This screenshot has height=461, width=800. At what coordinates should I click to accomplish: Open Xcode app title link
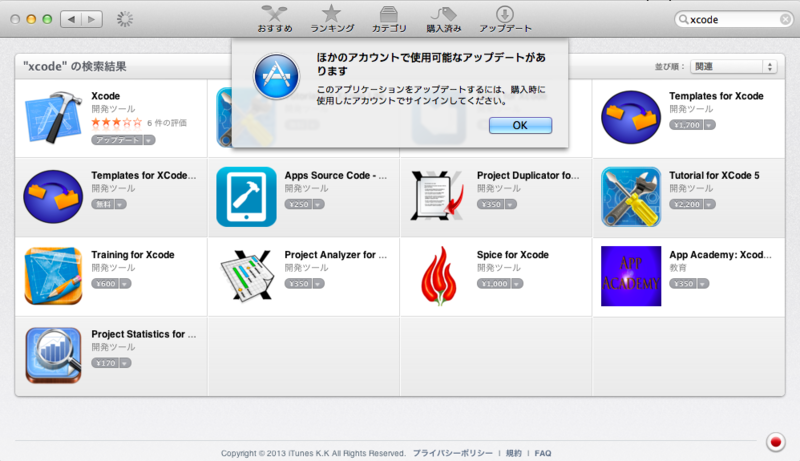106,96
